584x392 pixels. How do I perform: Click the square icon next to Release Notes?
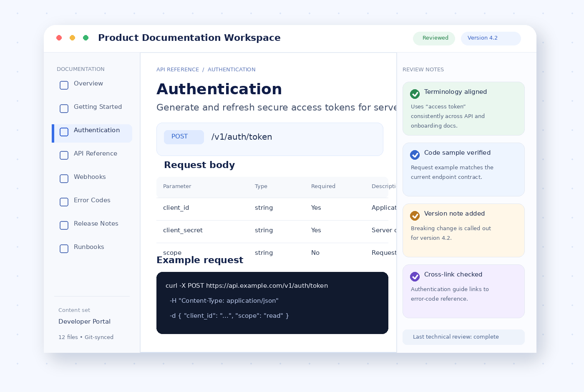[64, 225]
